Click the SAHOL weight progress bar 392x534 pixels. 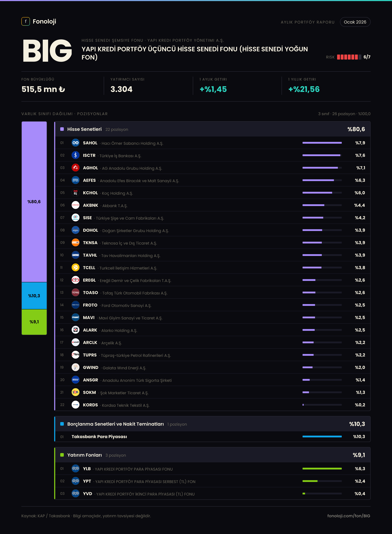[x=322, y=143]
